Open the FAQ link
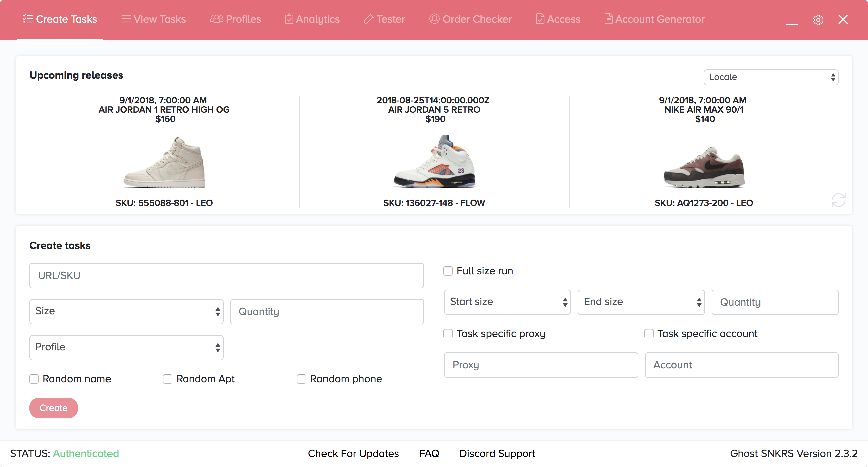Image resolution: width=868 pixels, height=467 pixels. [429, 453]
